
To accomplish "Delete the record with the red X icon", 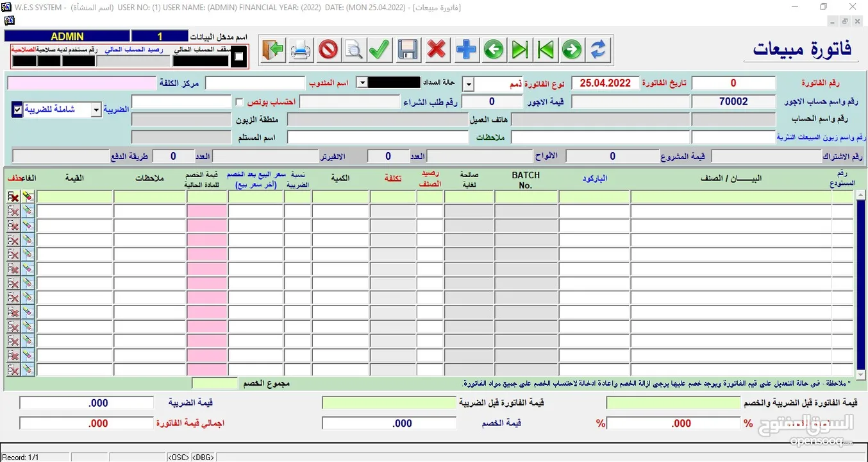I will 437,50.
